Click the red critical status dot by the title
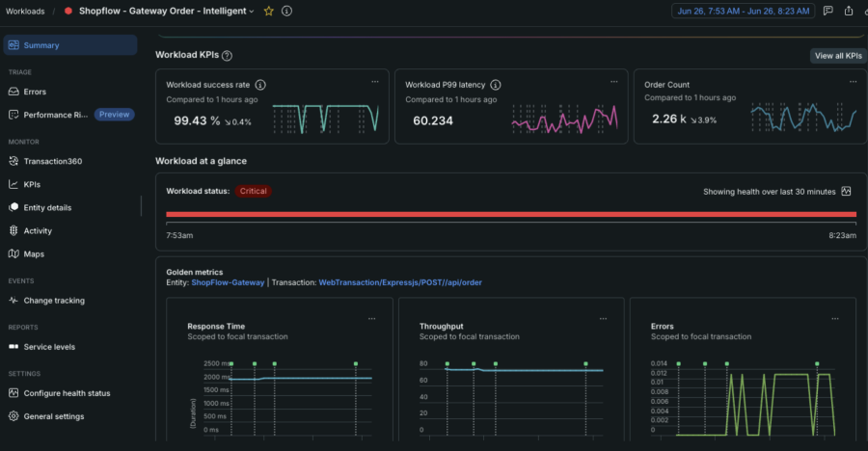 pos(68,11)
